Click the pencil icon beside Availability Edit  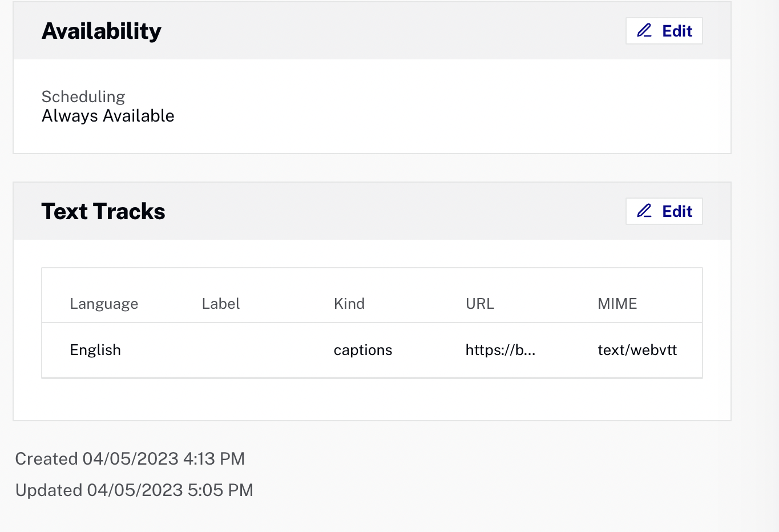(x=644, y=31)
